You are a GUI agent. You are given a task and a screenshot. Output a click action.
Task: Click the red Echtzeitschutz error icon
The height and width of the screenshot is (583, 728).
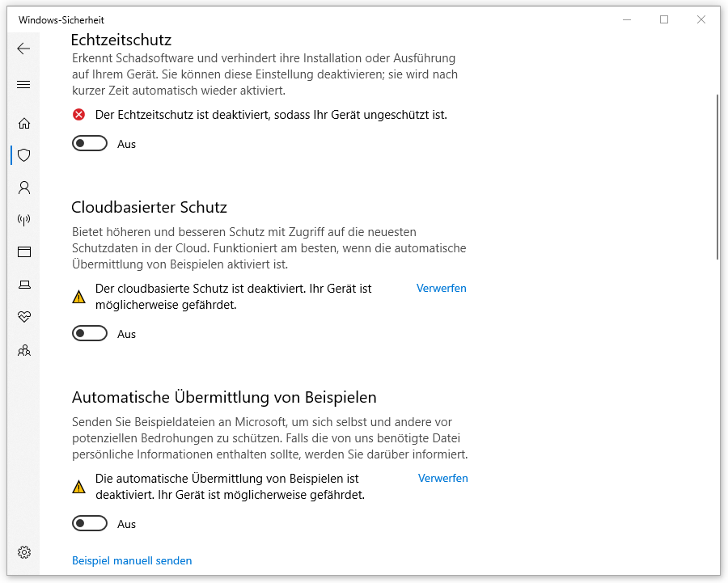(x=78, y=114)
